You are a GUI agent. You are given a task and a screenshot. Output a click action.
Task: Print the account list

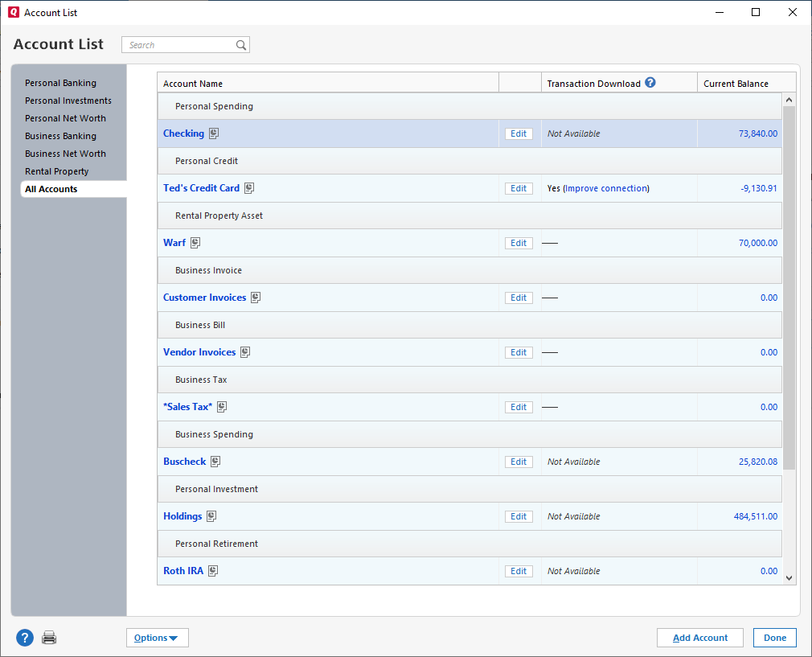49,637
